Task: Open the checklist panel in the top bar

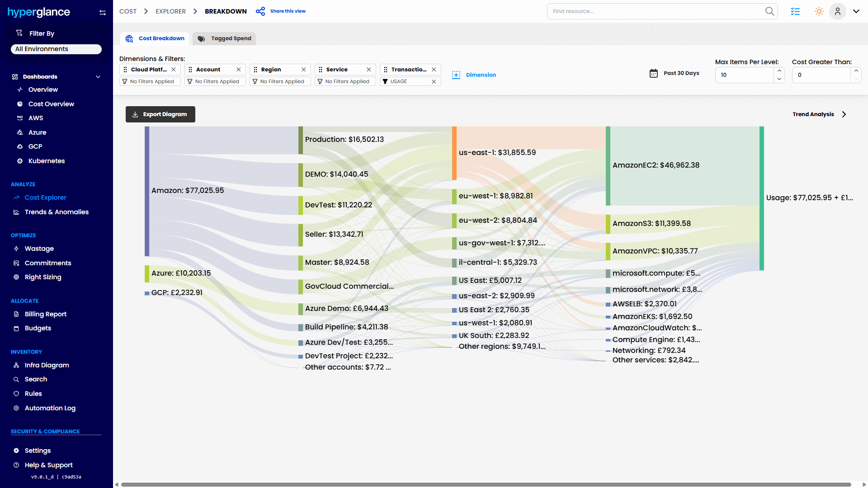Action: tap(796, 11)
